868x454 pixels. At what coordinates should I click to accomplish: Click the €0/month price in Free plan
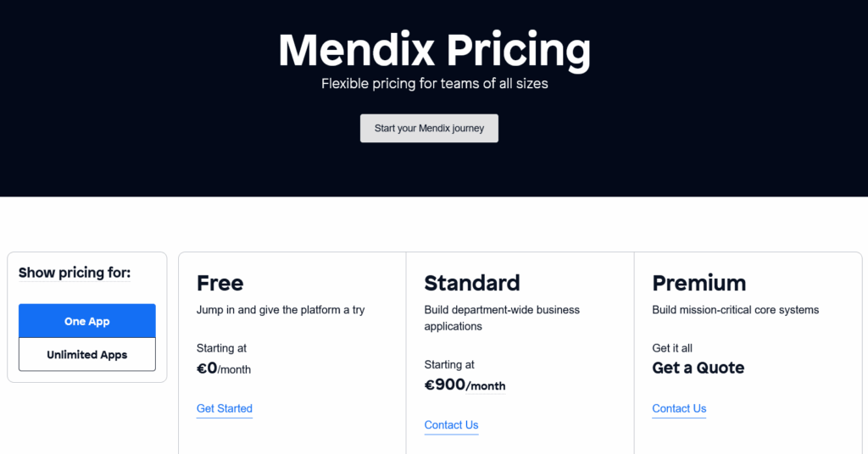(x=224, y=368)
